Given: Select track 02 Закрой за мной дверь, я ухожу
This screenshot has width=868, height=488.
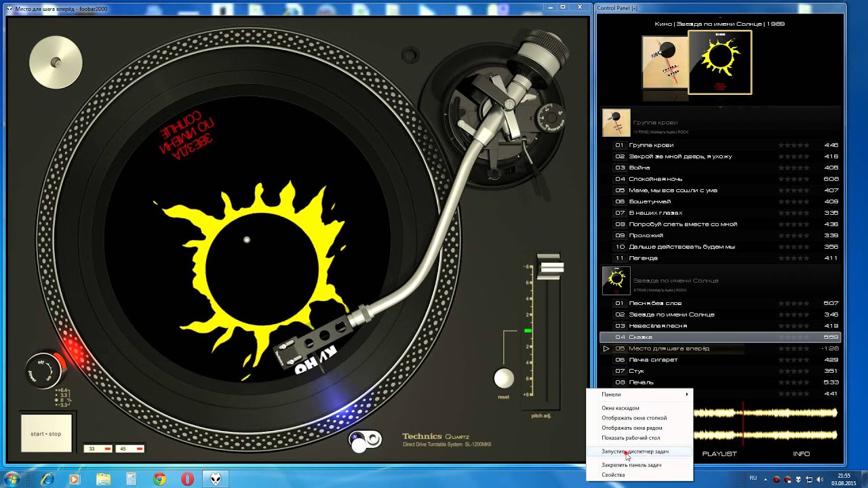Looking at the screenshot, I should point(721,157).
